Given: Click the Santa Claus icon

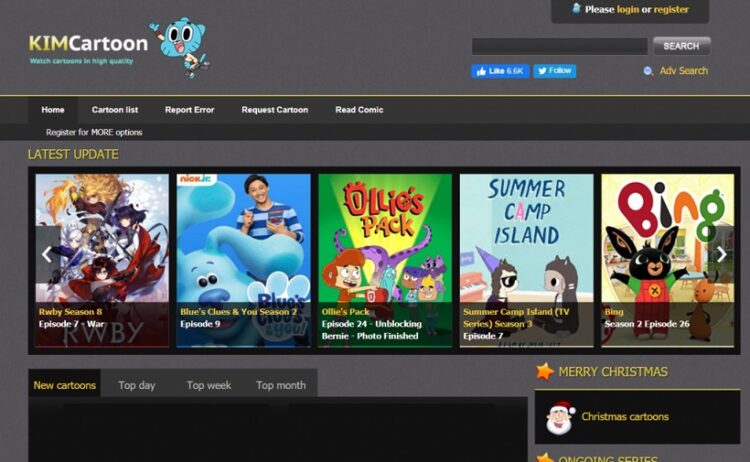Looking at the screenshot, I should (x=561, y=418).
